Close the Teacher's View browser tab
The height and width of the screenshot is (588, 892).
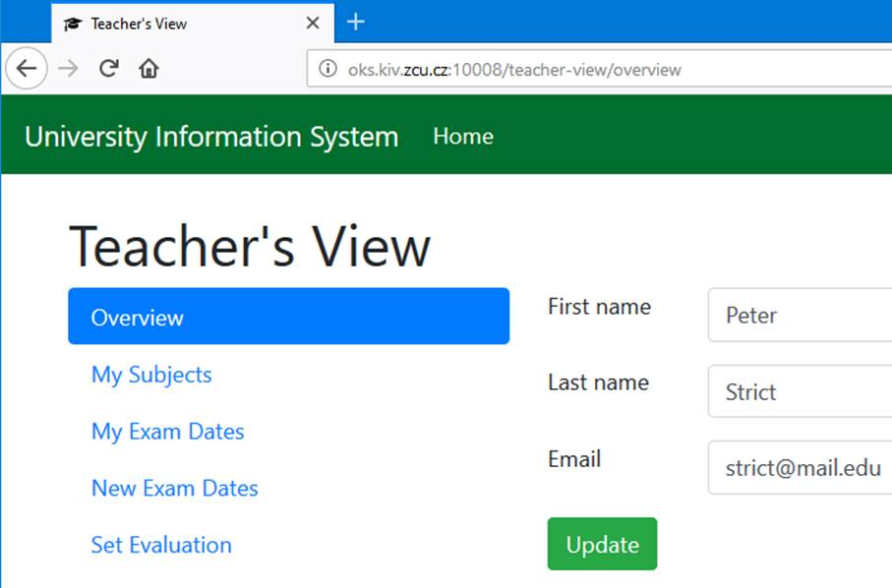(x=313, y=23)
